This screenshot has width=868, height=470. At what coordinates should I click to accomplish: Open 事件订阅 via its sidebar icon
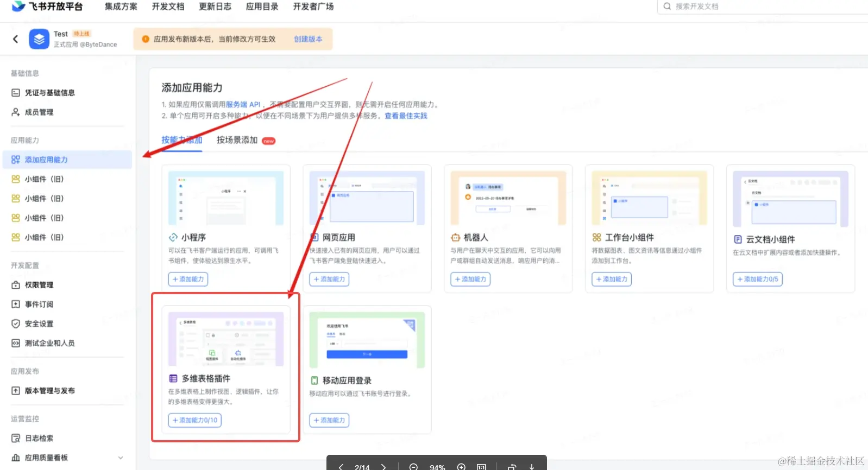pos(16,304)
